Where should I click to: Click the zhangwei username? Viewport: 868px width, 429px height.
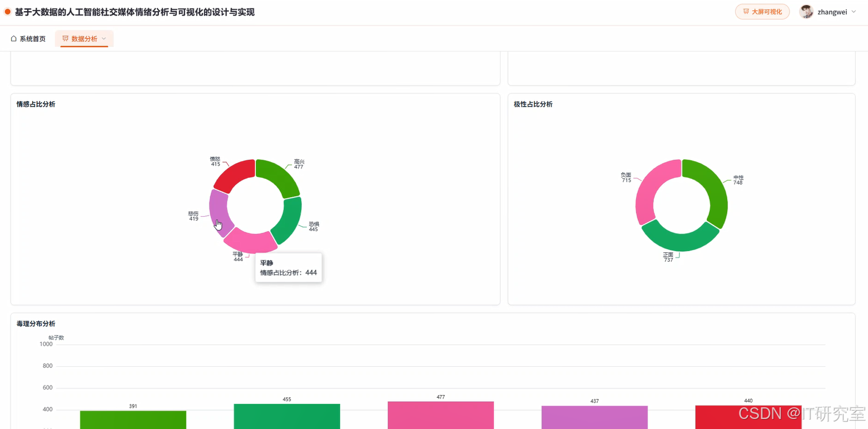[832, 12]
